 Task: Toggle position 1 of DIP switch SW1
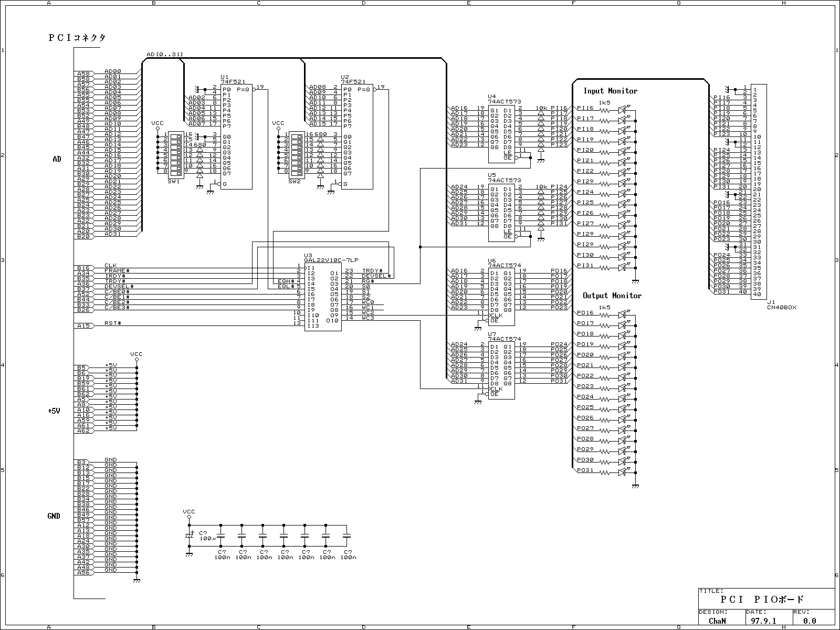(x=176, y=135)
